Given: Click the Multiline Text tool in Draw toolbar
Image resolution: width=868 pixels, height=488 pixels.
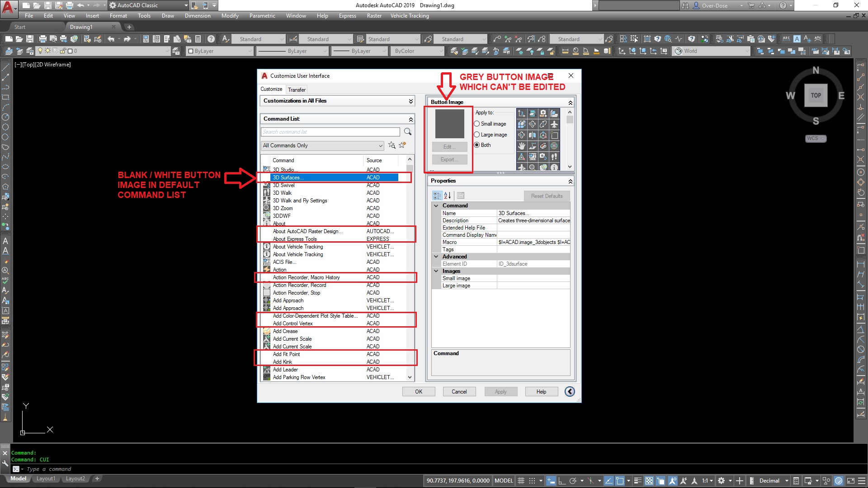Looking at the screenshot, I should pyautogui.click(x=5, y=241).
